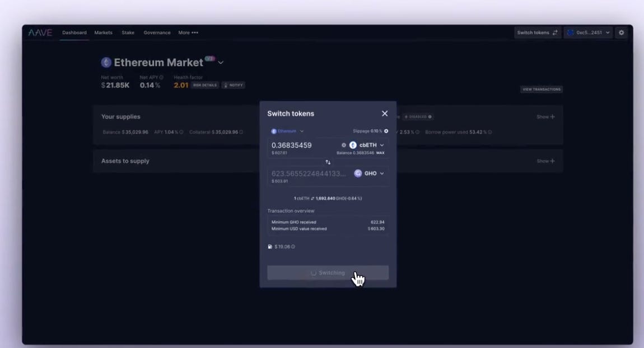
Task: Click the 'Balance 0.3683546' text
Action: (355, 153)
